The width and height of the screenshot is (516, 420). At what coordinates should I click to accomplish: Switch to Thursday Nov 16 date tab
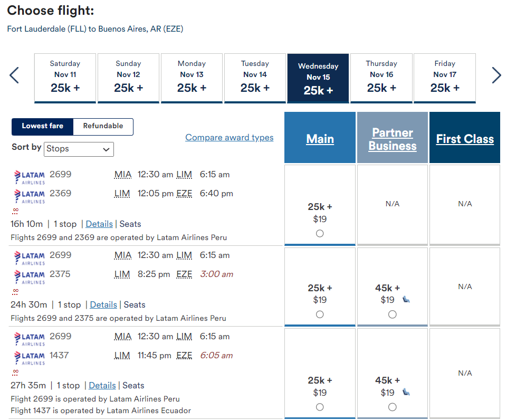point(381,78)
